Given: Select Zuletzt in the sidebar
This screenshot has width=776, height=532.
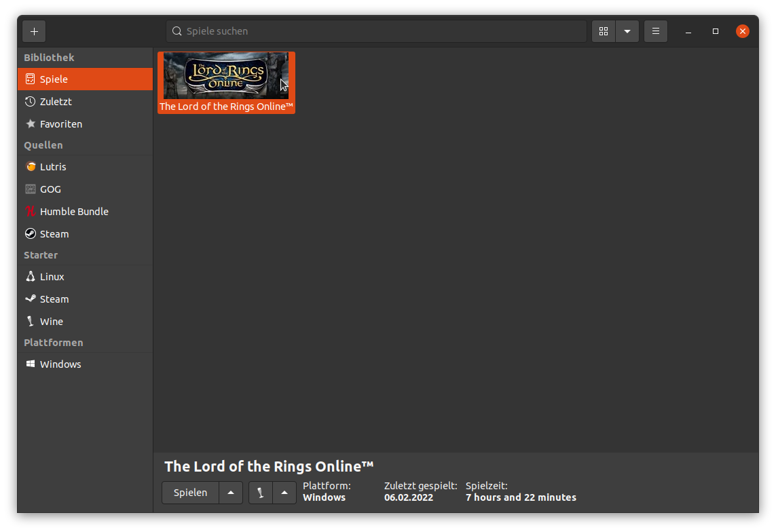Looking at the screenshot, I should pos(56,102).
